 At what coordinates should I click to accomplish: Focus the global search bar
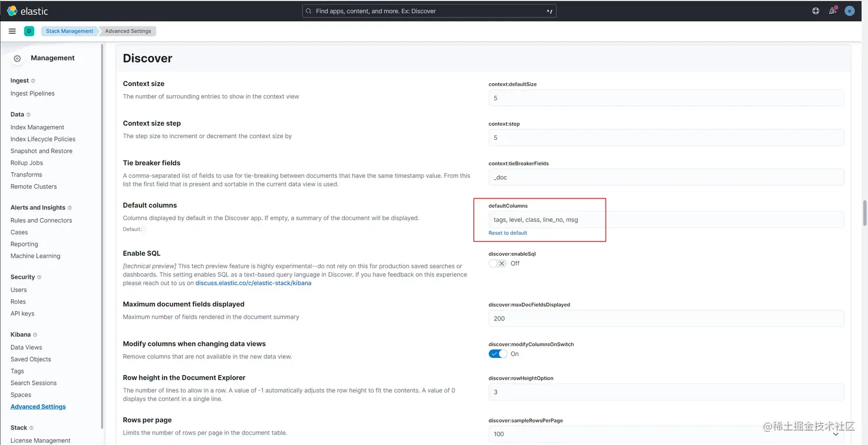coord(429,11)
